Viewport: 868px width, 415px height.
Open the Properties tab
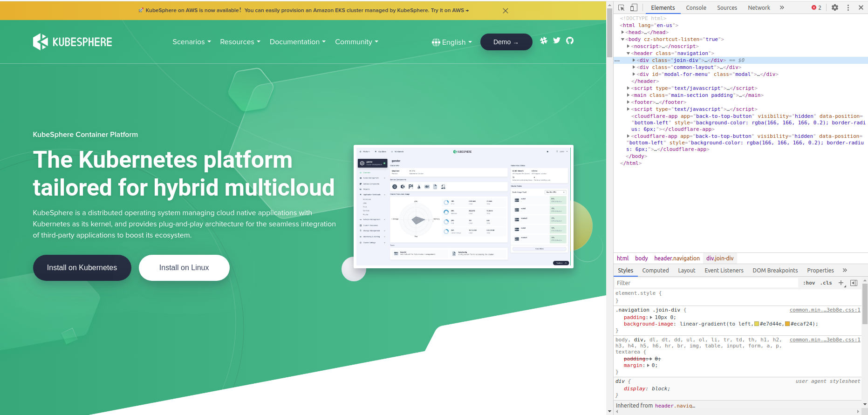(820, 270)
